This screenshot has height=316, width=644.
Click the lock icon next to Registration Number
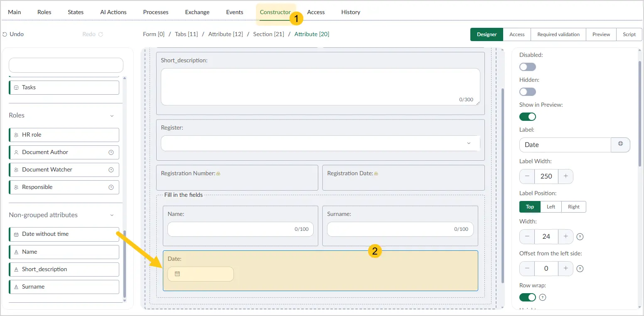pos(218,174)
